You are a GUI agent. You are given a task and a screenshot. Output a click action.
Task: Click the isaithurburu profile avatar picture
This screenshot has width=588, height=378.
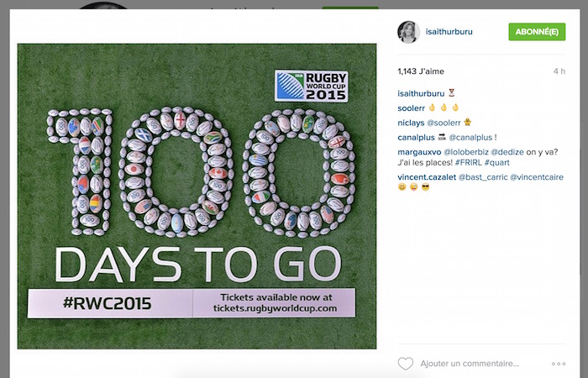(408, 32)
